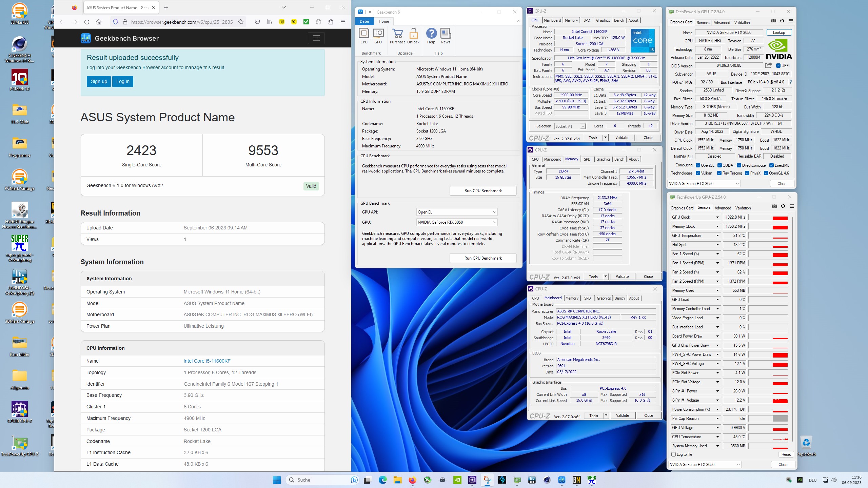Image resolution: width=868 pixels, height=488 pixels.
Task: Open GPU API dropdown showing OpenCL
Action: coord(457,212)
